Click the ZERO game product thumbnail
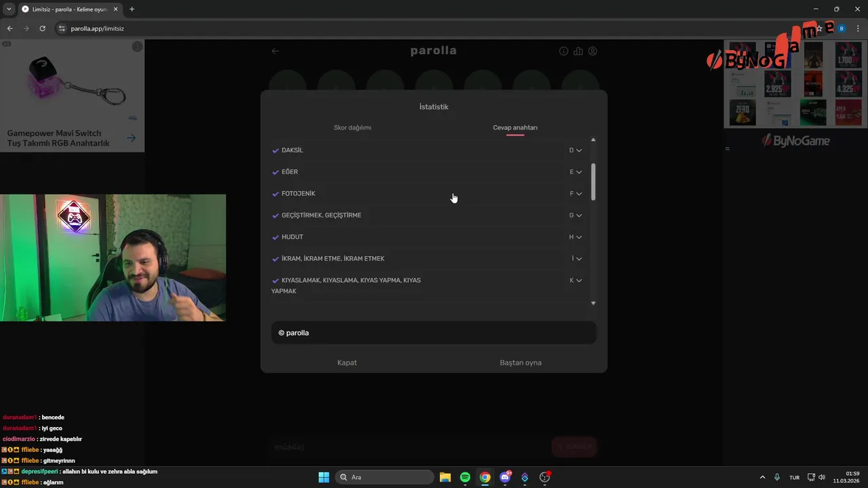The width and height of the screenshot is (868, 488). pos(743,113)
